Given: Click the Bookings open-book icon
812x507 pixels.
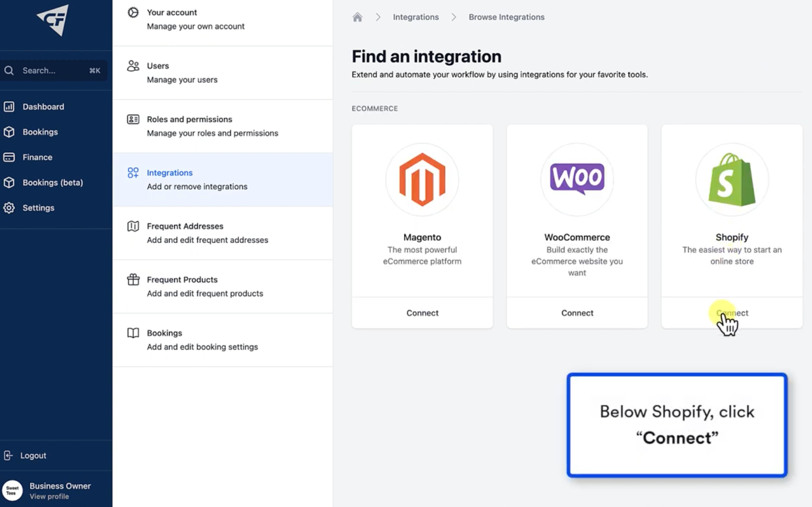Looking at the screenshot, I should point(133,333).
